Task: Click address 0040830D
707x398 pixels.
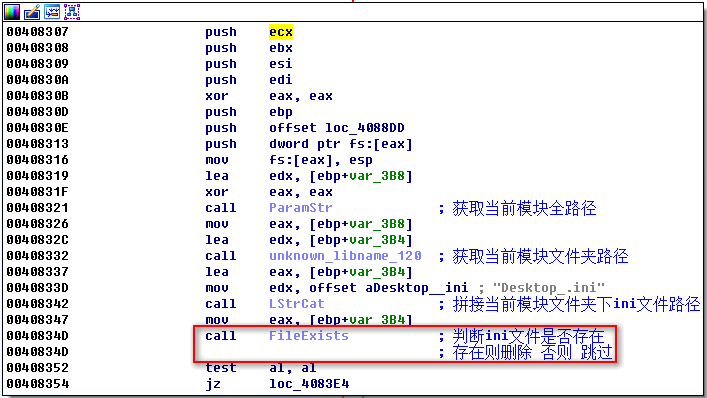Action: click(37, 112)
